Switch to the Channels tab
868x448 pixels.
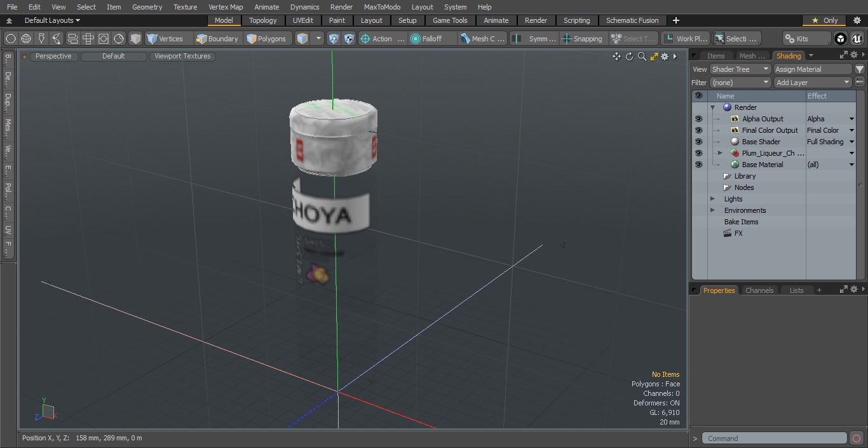click(759, 290)
